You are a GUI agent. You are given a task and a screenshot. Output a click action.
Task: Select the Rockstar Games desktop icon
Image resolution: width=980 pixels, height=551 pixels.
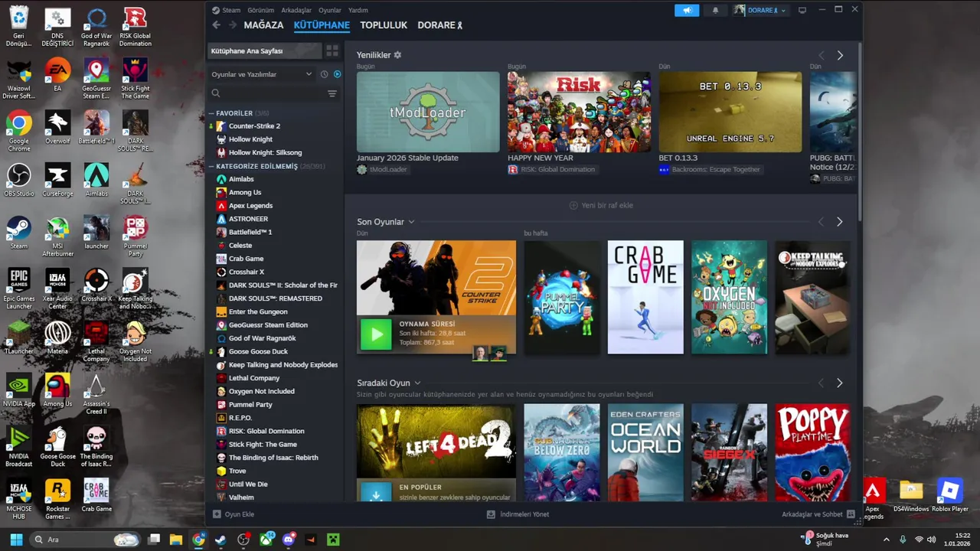coord(57,500)
